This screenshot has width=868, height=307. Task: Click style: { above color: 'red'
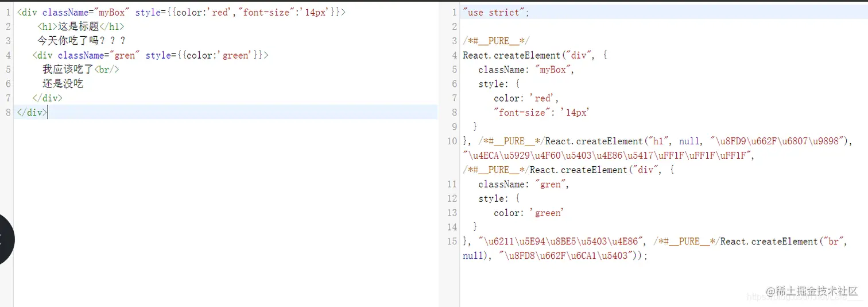[499, 84]
